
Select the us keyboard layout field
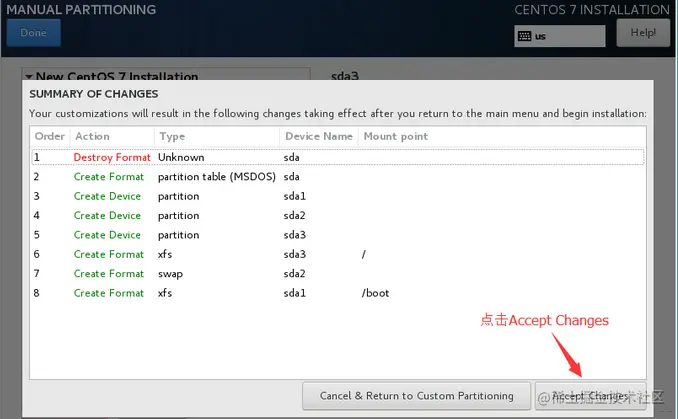tap(560, 36)
